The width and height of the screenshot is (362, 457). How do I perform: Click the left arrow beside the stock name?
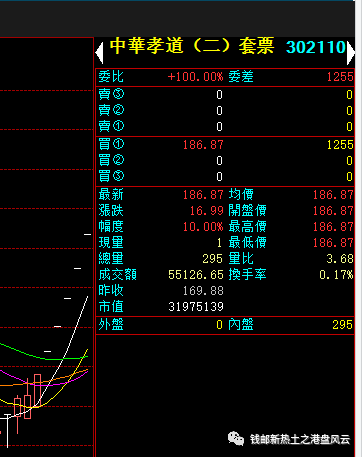click(x=100, y=53)
